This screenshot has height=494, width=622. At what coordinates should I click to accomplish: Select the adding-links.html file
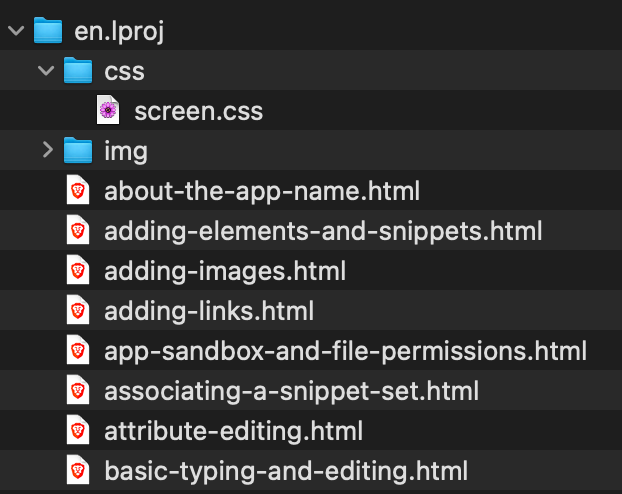[209, 311]
